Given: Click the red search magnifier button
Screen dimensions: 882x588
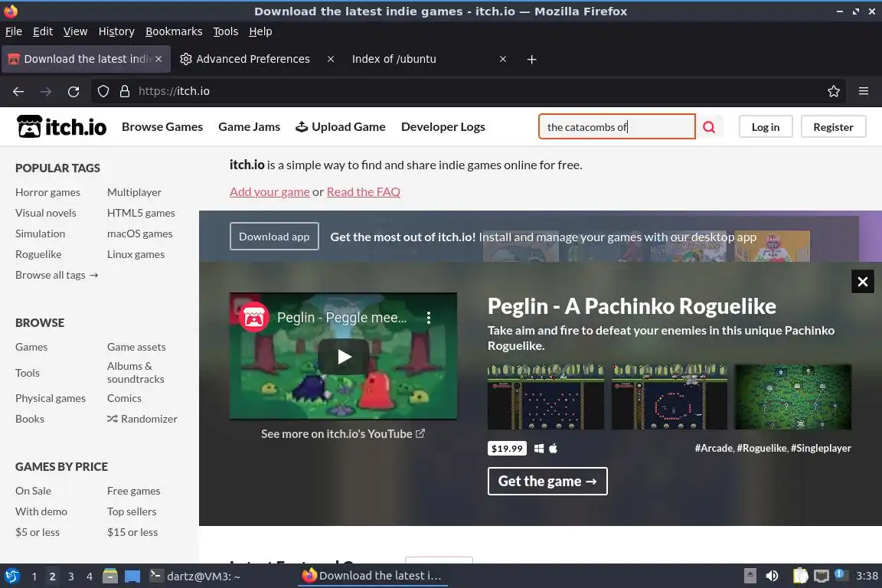Looking at the screenshot, I should tap(709, 126).
